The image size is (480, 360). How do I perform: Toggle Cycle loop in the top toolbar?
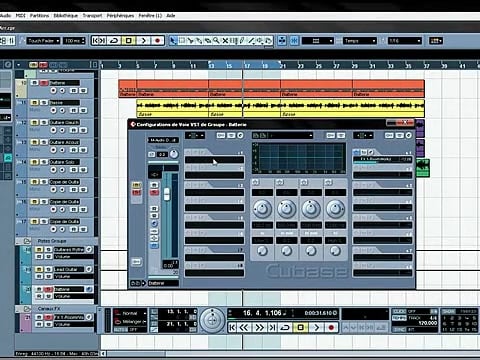tap(114, 41)
